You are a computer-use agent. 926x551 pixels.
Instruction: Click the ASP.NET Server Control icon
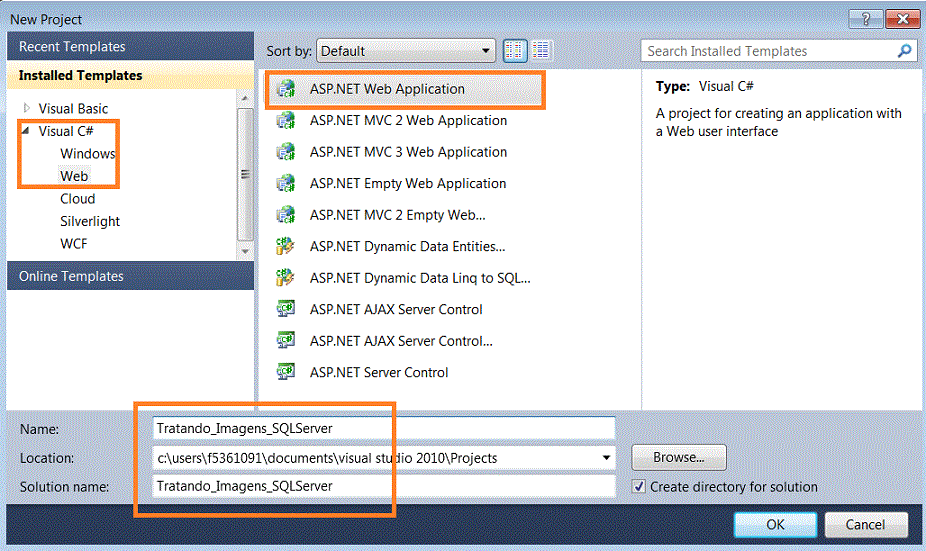(x=286, y=372)
